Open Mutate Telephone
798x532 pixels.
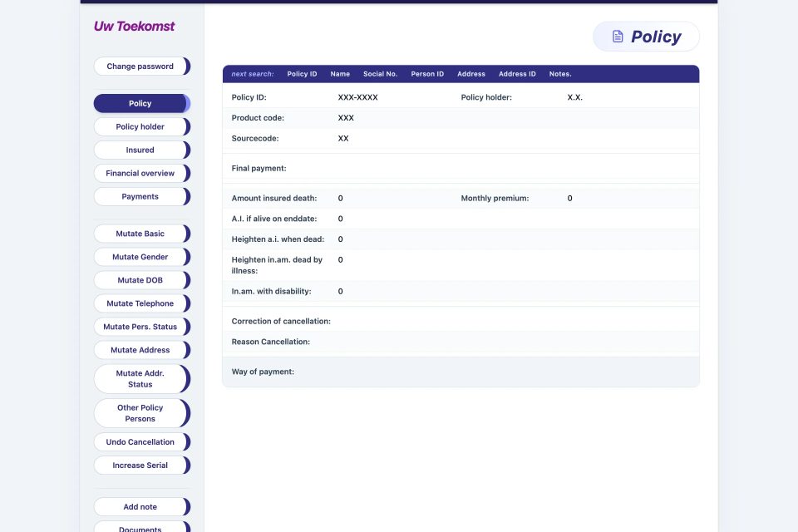click(x=141, y=303)
